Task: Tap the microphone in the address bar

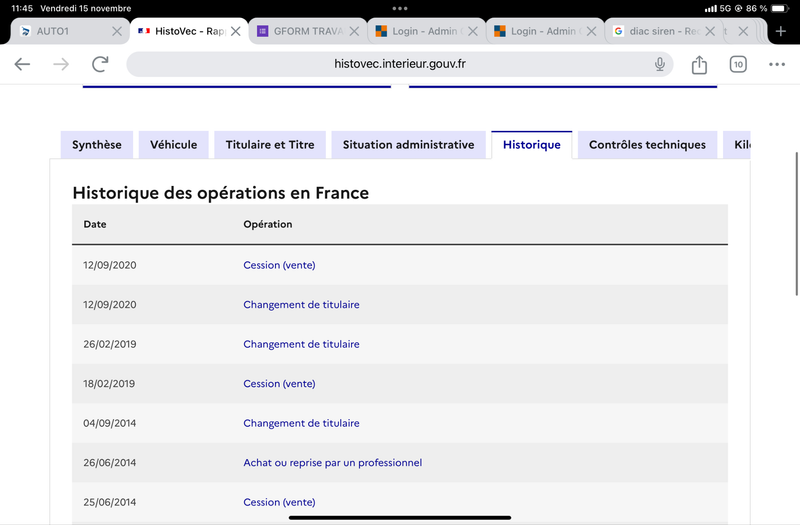Action: point(660,64)
